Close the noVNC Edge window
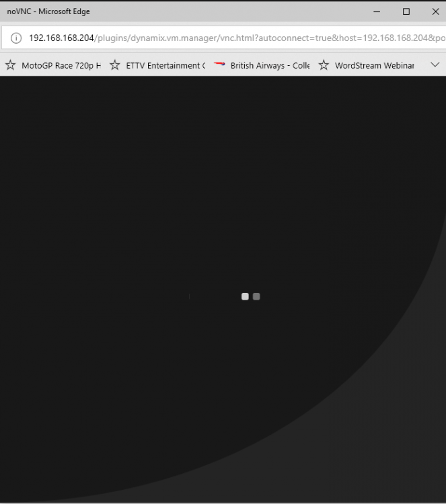The width and height of the screenshot is (446, 504). tap(436, 11)
